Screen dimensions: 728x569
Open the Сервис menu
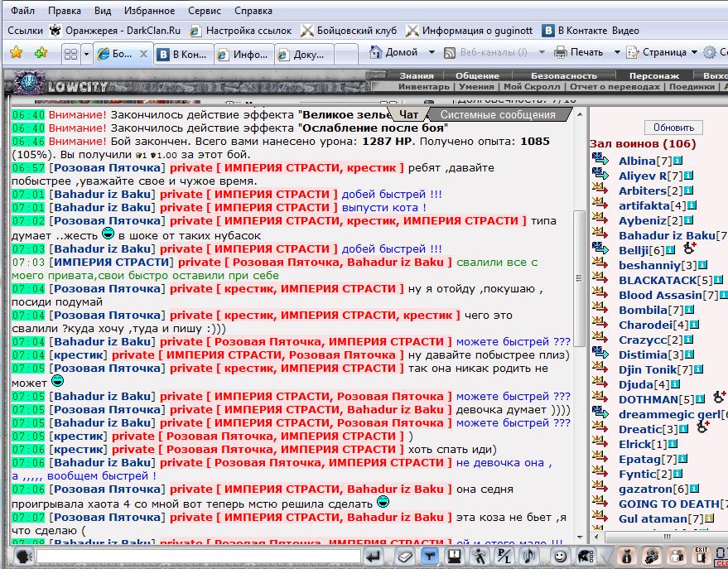tap(205, 11)
